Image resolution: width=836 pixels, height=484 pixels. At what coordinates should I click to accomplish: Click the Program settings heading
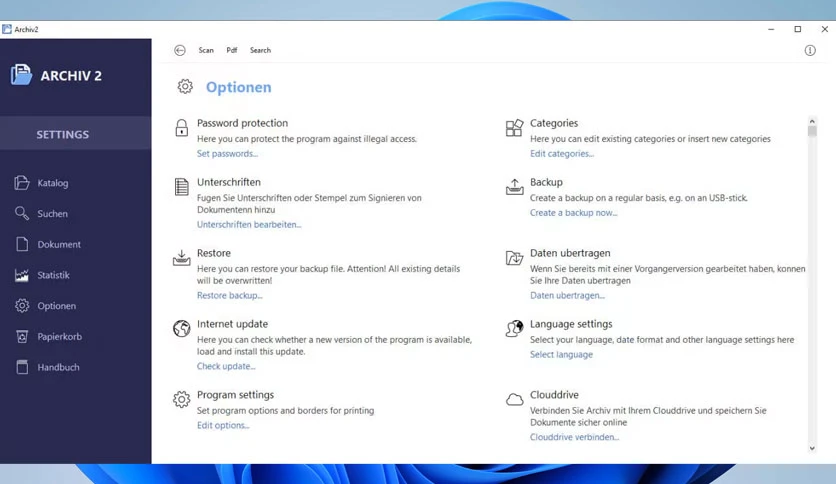coord(235,394)
